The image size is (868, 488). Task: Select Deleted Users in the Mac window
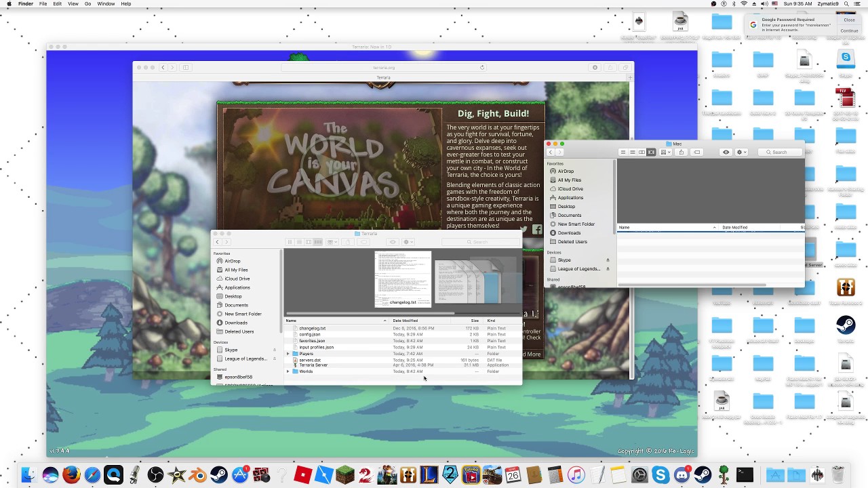coord(572,242)
